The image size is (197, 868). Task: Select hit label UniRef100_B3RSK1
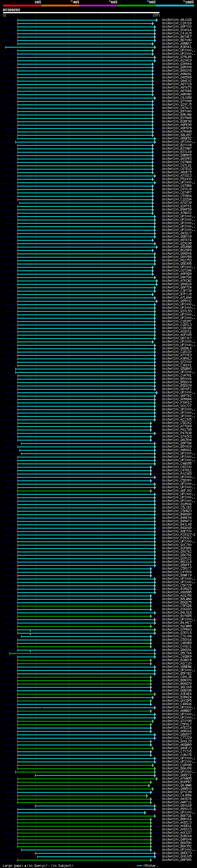pos(177,47)
